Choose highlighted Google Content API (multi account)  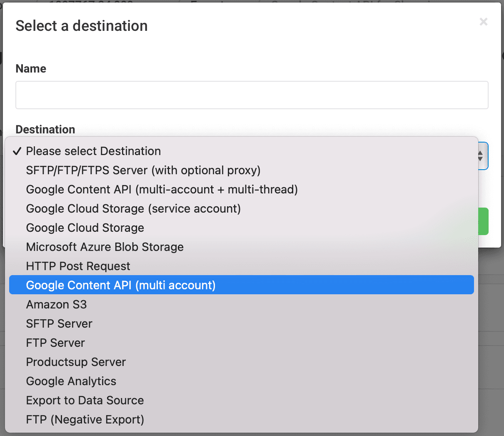coord(121,286)
